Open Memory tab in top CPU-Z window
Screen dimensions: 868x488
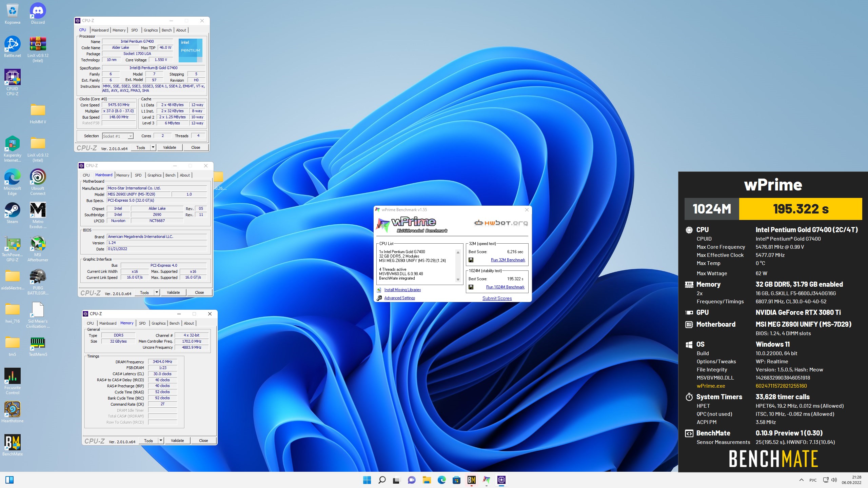(119, 30)
